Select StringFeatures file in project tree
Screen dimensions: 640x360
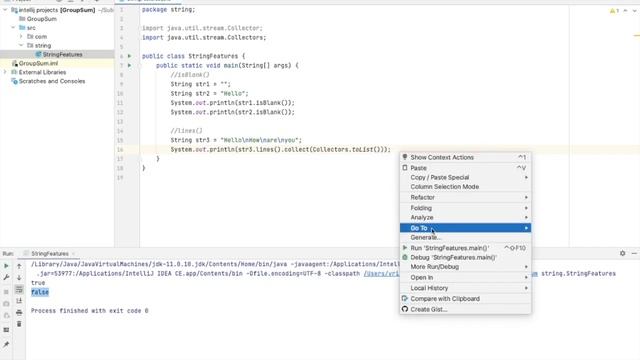tap(62, 54)
